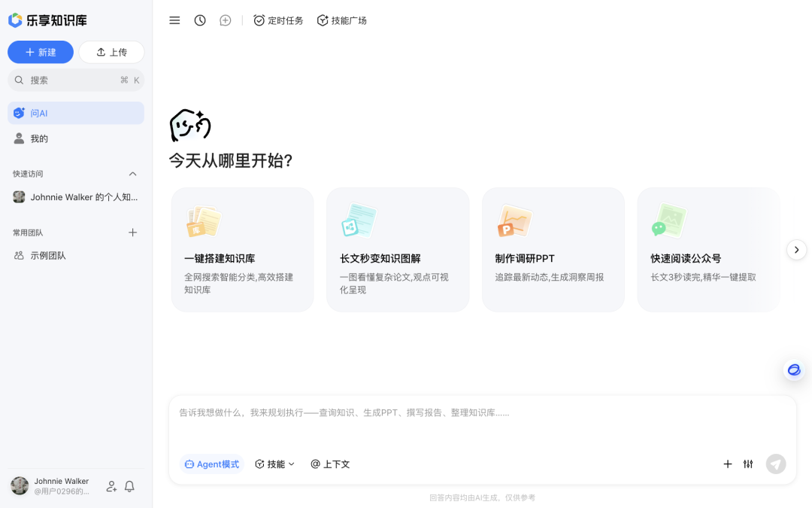812x508 pixels.
Task: Click the send paper-plane button
Action: click(776, 464)
